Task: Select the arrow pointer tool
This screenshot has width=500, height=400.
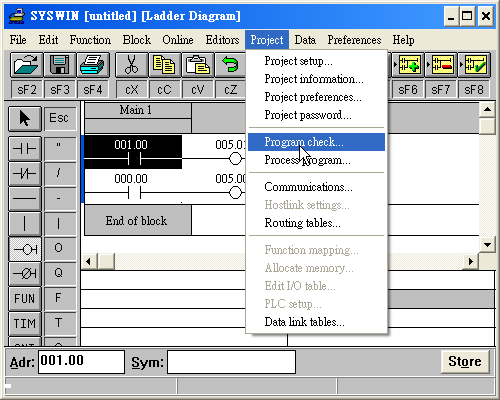Action: coord(25,119)
